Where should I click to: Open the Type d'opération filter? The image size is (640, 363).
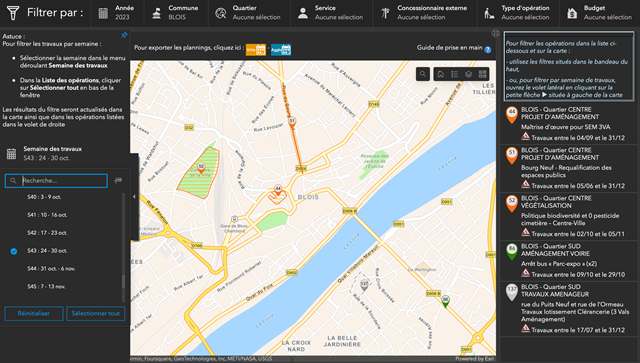click(x=518, y=13)
